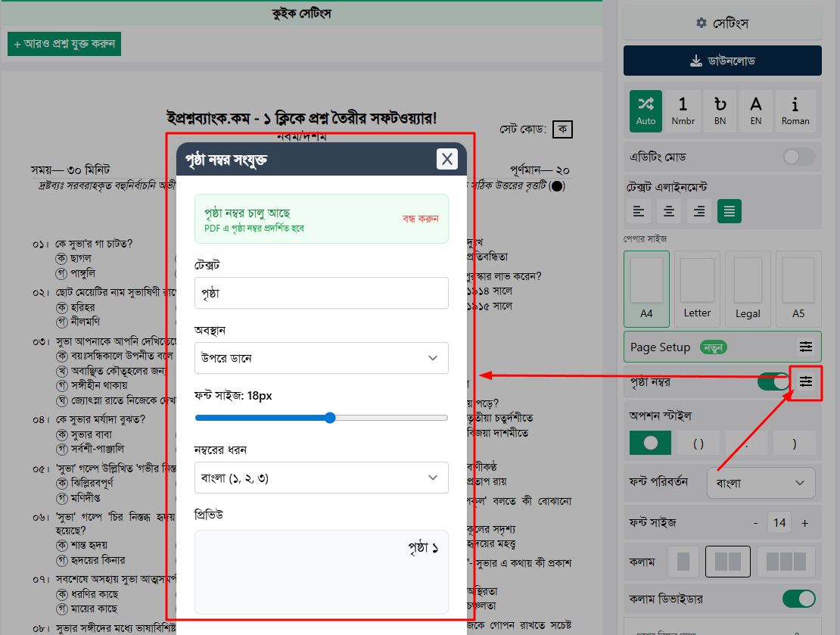The height and width of the screenshot is (635, 840).
Task: Align text left
Action: (x=639, y=211)
